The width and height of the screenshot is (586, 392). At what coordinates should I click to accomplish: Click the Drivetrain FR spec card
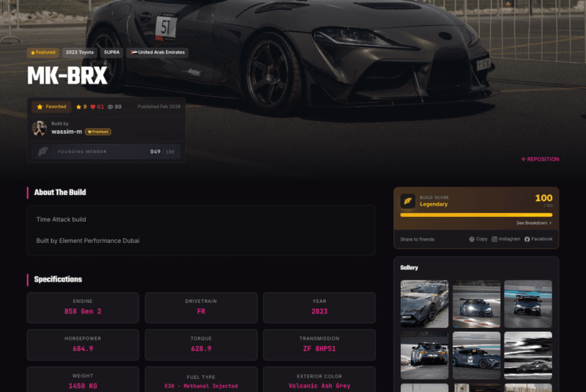coord(201,308)
